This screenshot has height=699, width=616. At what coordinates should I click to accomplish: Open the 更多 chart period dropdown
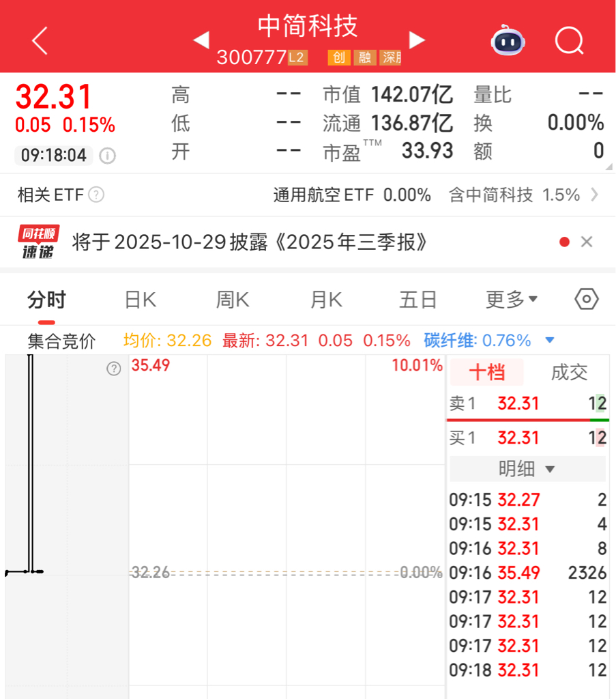(x=512, y=299)
